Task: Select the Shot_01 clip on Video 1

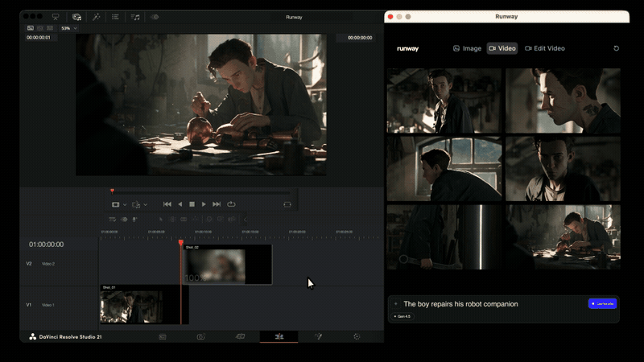Action: [x=144, y=305]
